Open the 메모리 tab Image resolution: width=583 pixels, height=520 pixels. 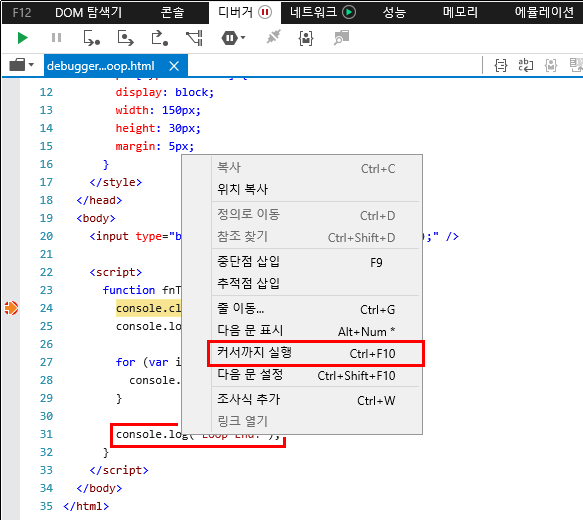pos(460,13)
